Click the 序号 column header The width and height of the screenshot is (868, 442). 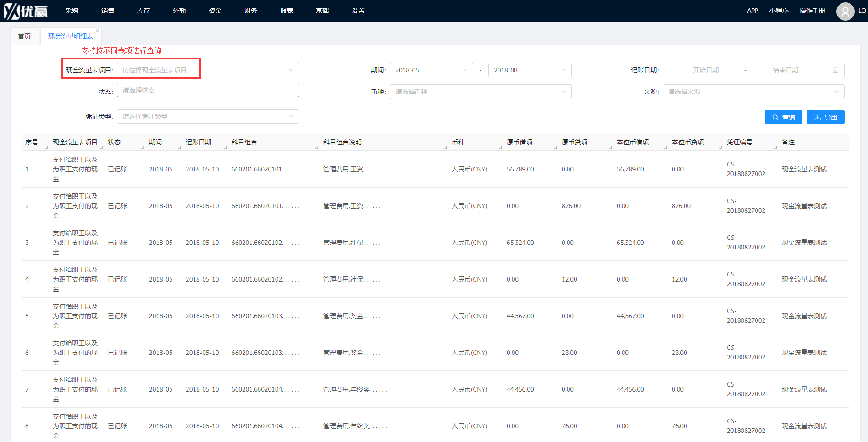[x=32, y=142]
